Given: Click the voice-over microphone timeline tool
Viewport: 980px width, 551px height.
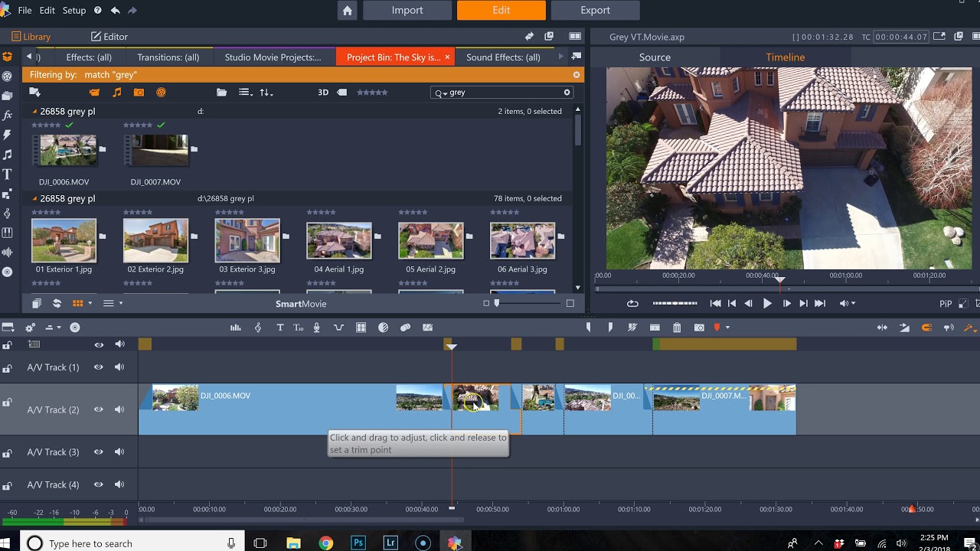Looking at the screenshot, I should tap(317, 328).
